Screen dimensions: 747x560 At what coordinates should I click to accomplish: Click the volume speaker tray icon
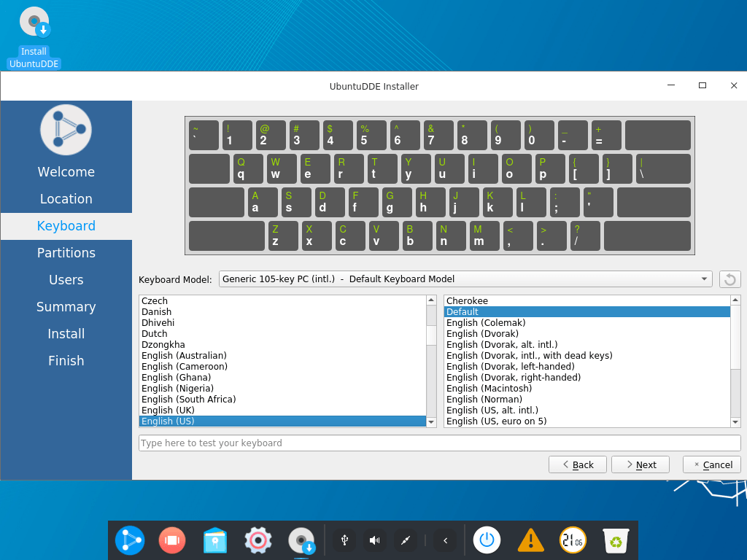tap(375, 540)
